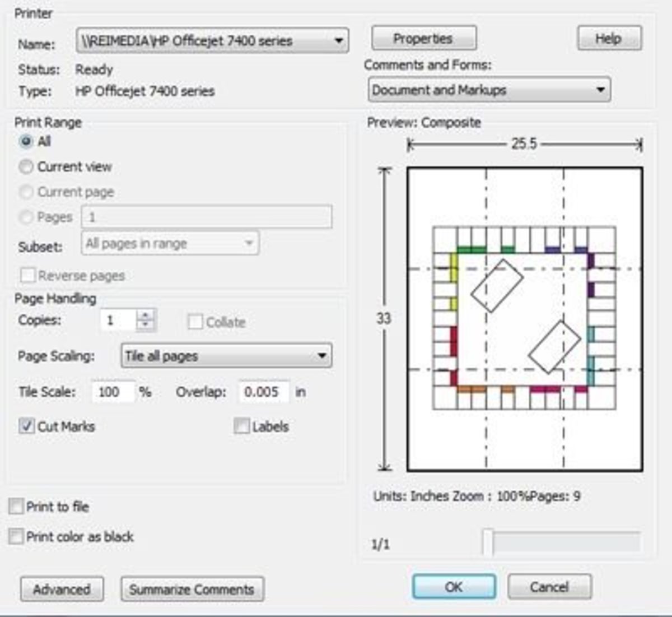Uncheck the Cut Marks option
The width and height of the screenshot is (672, 617).
pos(25,426)
